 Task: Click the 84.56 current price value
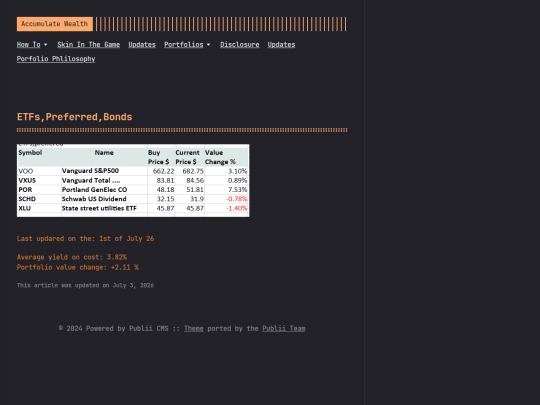[195, 180]
